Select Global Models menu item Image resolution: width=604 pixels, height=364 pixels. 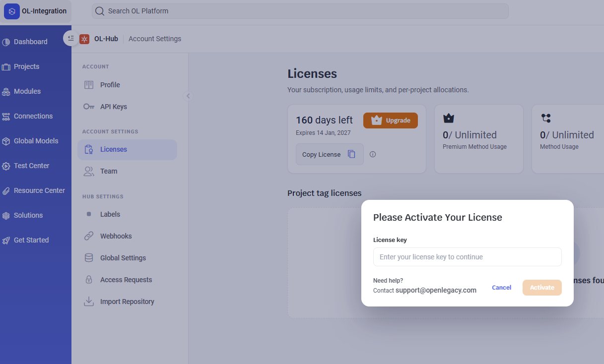pyautogui.click(x=36, y=141)
